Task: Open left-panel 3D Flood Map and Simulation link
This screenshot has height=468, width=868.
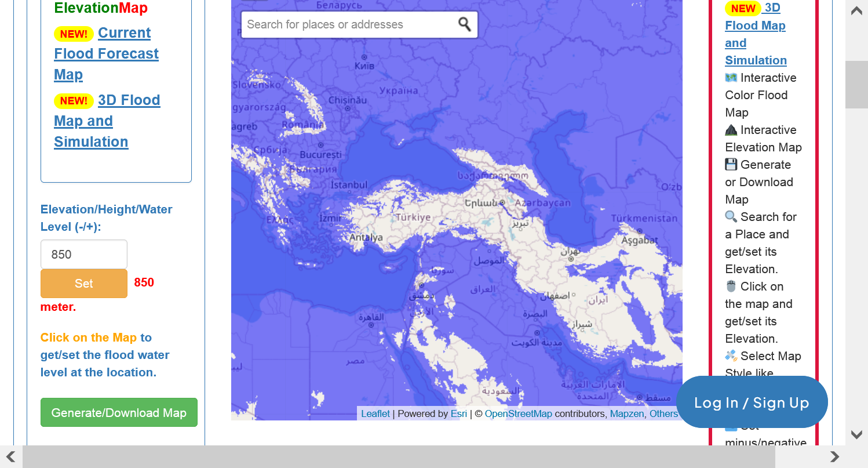Action: (107, 121)
